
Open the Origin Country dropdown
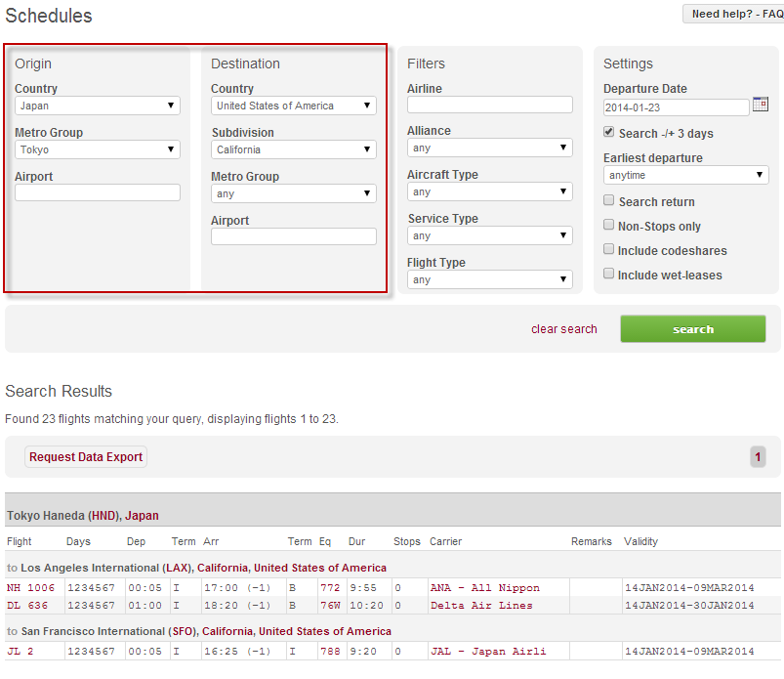point(98,106)
